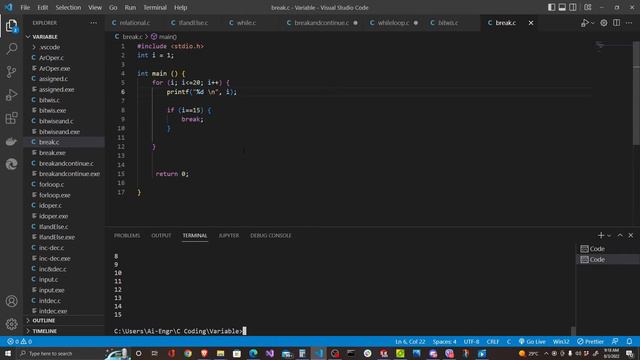The image size is (640, 360).
Task: Open Run and Debug view
Action: [x=11, y=95]
